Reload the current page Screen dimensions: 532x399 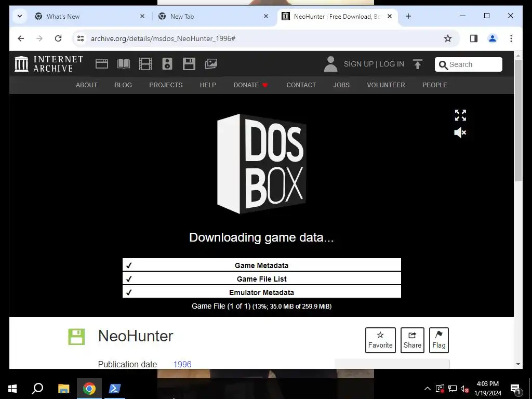click(58, 38)
